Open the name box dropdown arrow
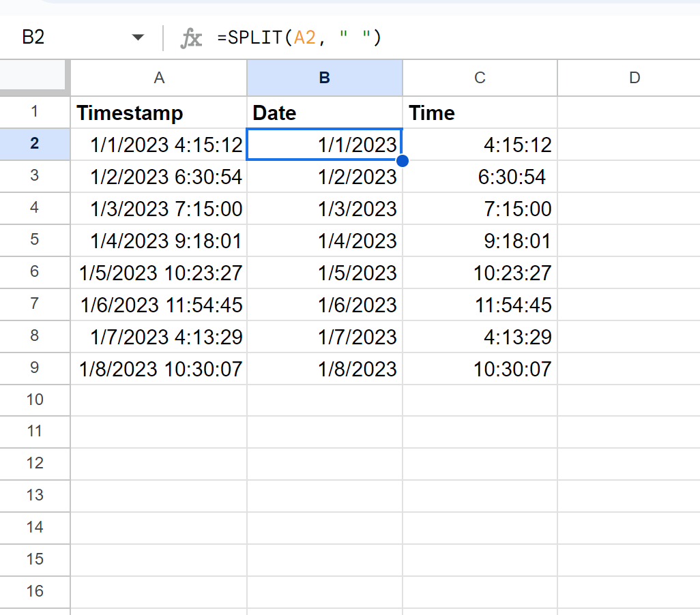Viewport: 700px width, 615px height. coord(137,37)
